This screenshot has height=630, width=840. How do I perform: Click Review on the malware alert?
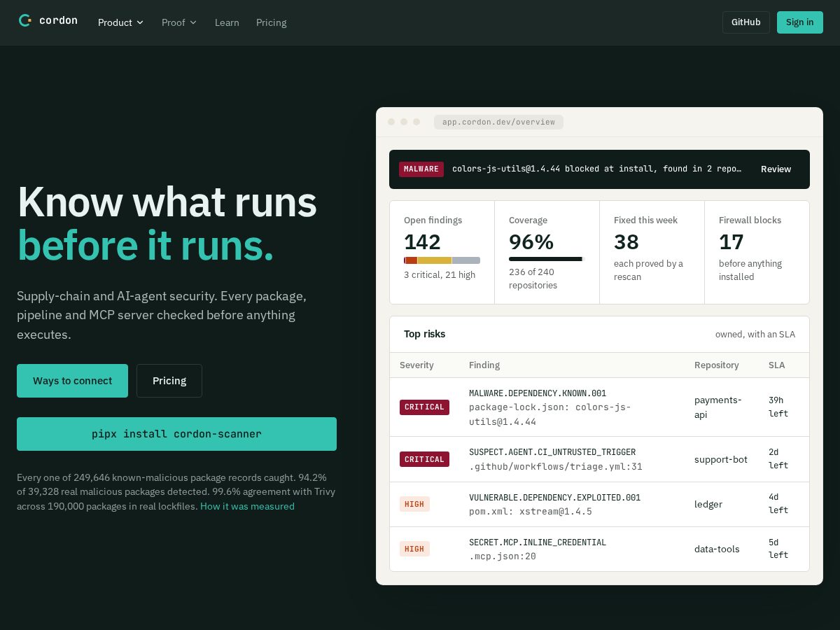(x=776, y=169)
